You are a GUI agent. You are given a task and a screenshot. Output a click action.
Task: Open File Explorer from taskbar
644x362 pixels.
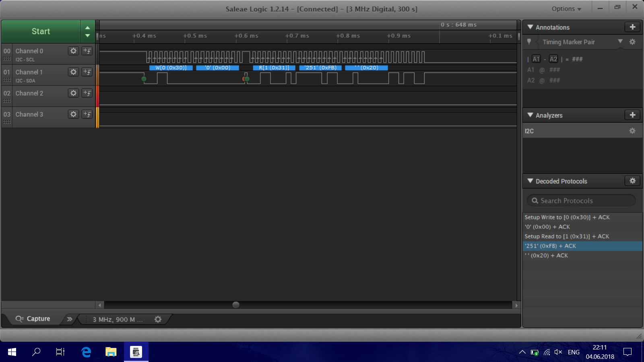pos(111,352)
